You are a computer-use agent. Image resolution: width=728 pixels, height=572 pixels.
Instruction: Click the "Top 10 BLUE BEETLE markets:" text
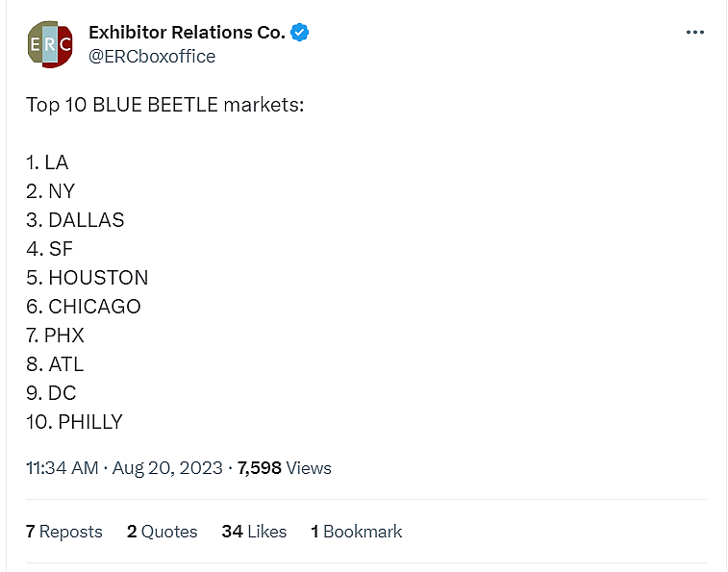[164, 105]
